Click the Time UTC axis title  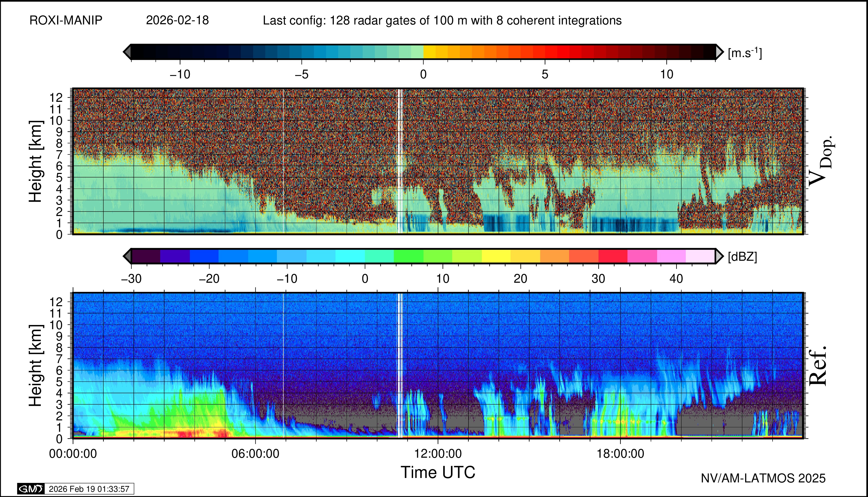438,473
